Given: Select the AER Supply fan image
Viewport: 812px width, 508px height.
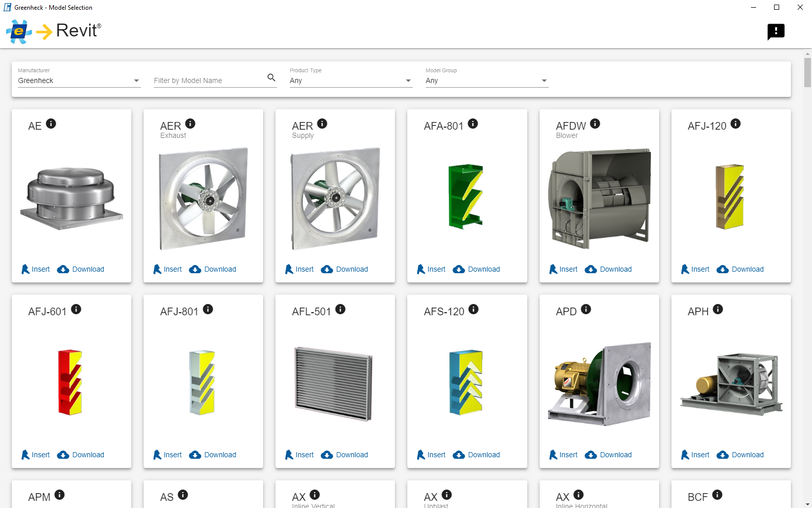Looking at the screenshot, I should pyautogui.click(x=335, y=199).
